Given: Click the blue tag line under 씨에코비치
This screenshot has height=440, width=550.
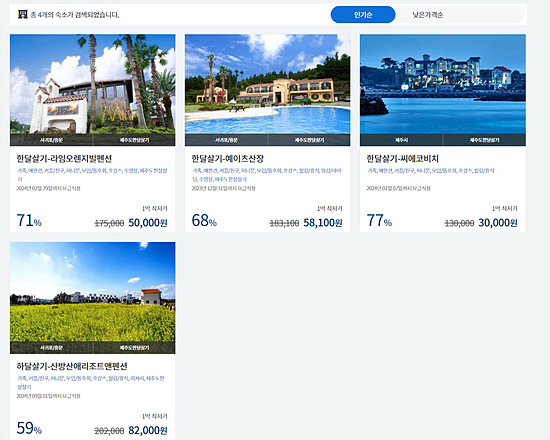Looking at the screenshot, I should coord(431,171).
